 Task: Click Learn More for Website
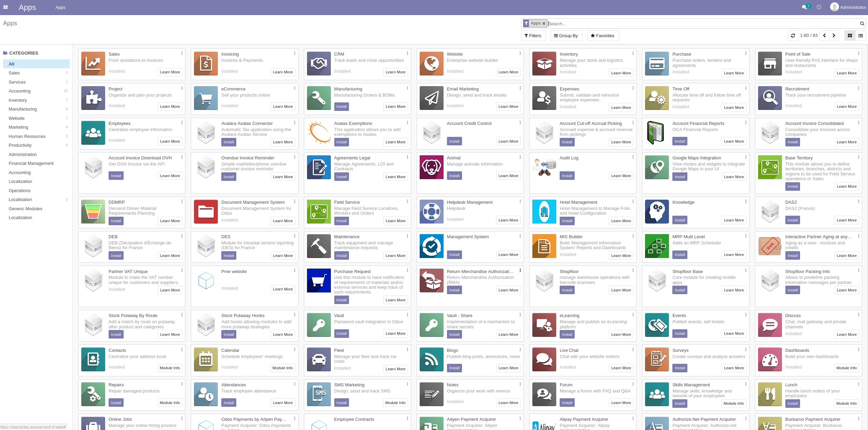pyautogui.click(x=508, y=72)
